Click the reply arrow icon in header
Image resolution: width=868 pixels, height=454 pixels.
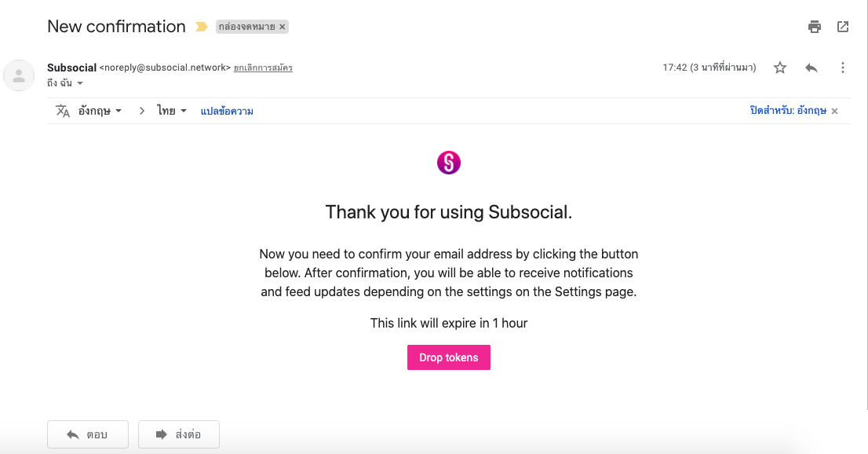click(811, 68)
